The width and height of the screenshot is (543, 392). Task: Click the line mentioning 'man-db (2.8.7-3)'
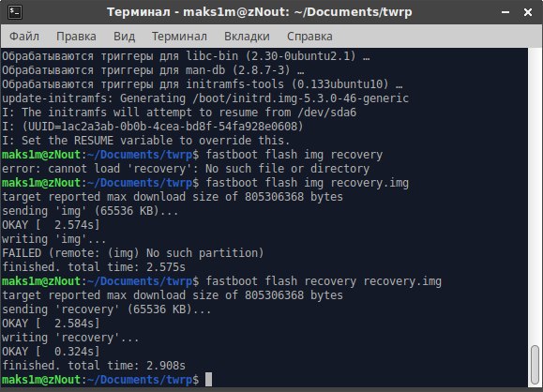pyautogui.click(x=153, y=70)
